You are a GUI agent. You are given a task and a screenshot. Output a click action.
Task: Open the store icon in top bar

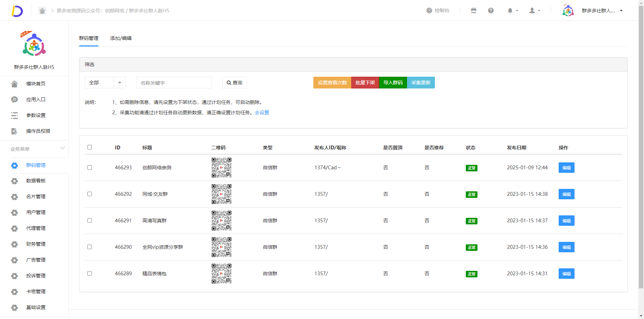coord(473,11)
